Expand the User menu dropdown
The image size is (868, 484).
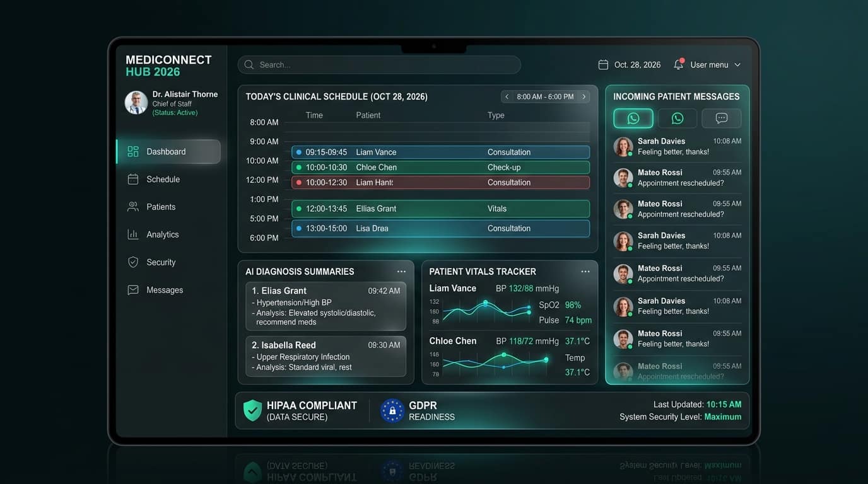tap(715, 65)
